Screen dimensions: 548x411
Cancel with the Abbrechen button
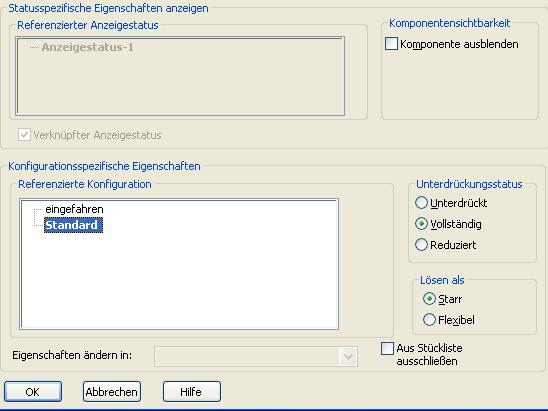[x=112, y=391]
